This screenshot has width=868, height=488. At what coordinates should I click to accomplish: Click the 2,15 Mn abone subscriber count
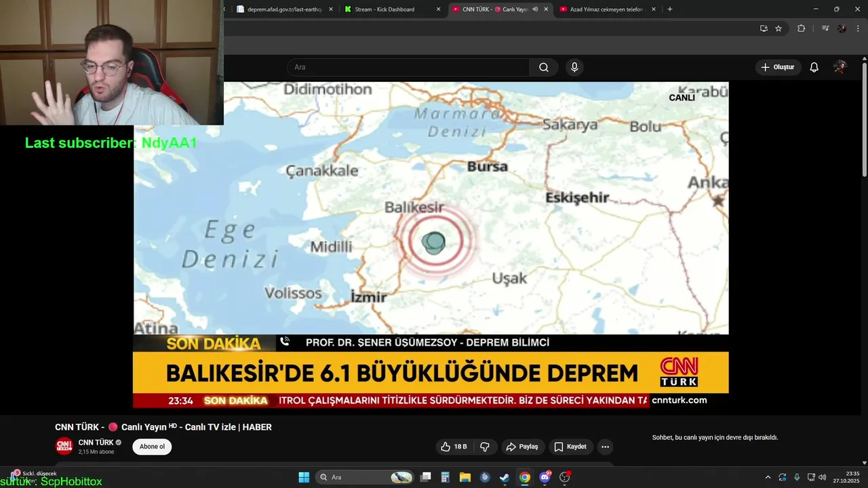[x=96, y=452]
